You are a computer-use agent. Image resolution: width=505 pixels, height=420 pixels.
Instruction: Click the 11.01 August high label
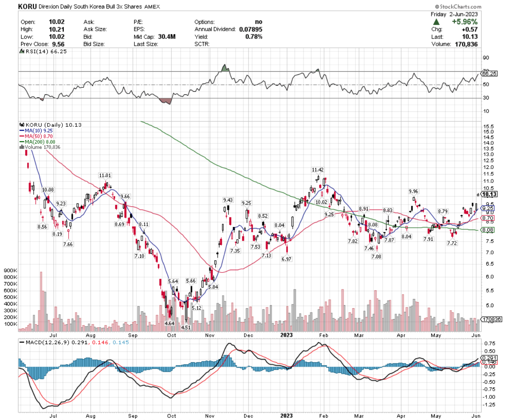coord(105,176)
